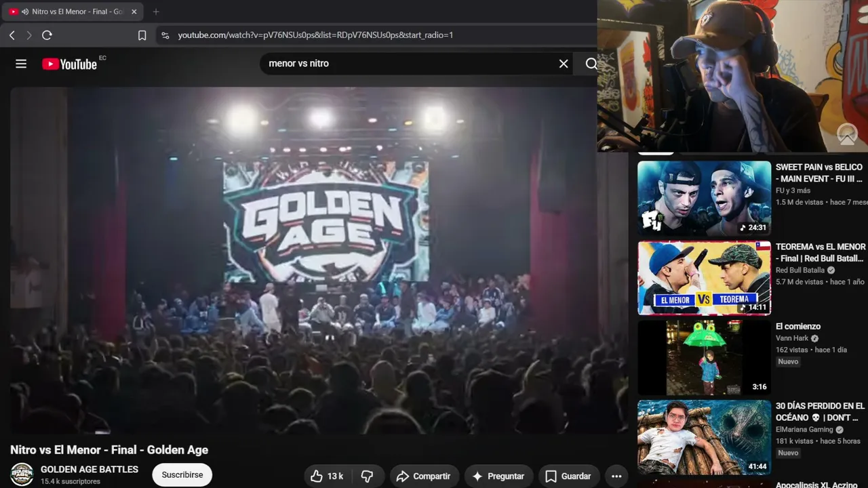Bookmark this page with the bookmark icon
The height and width of the screenshot is (488, 868).
(x=142, y=35)
